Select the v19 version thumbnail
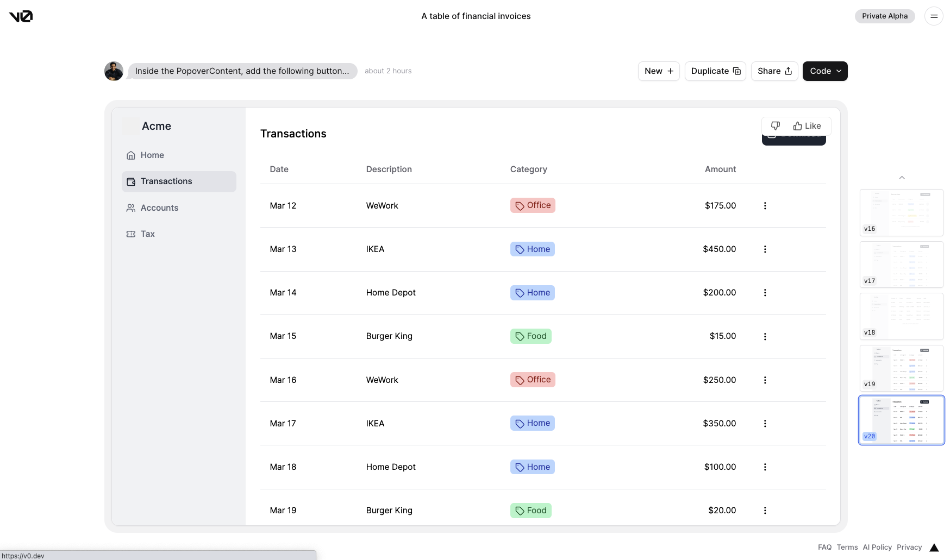The height and width of the screenshot is (560, 950). (x=901, y=368)
